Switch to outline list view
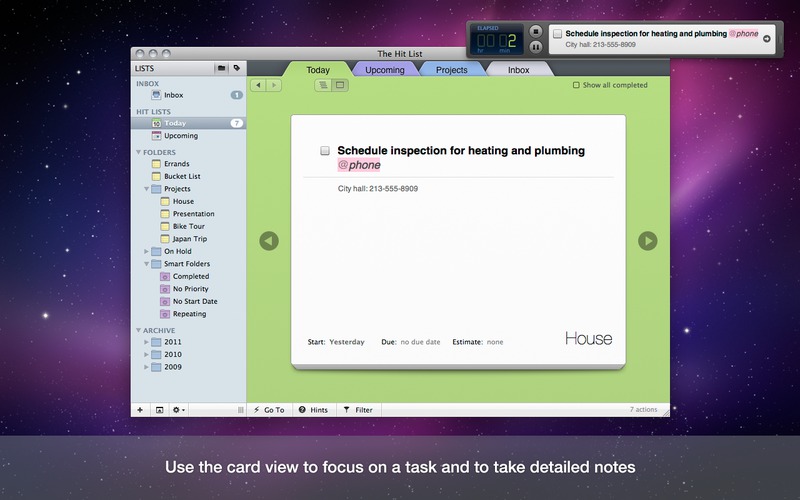Viewport: 800px width, 500px height. 323,85
